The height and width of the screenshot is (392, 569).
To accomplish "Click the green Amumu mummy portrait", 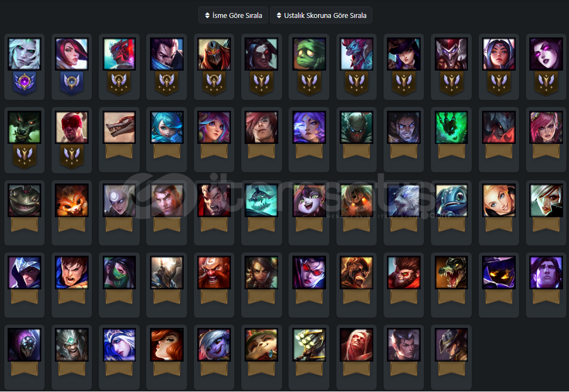I will click(309, 54).
